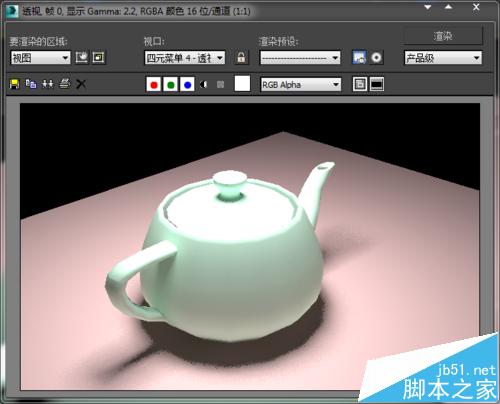
Task: Click the title bar down arrow button
Action: point(428,7)
